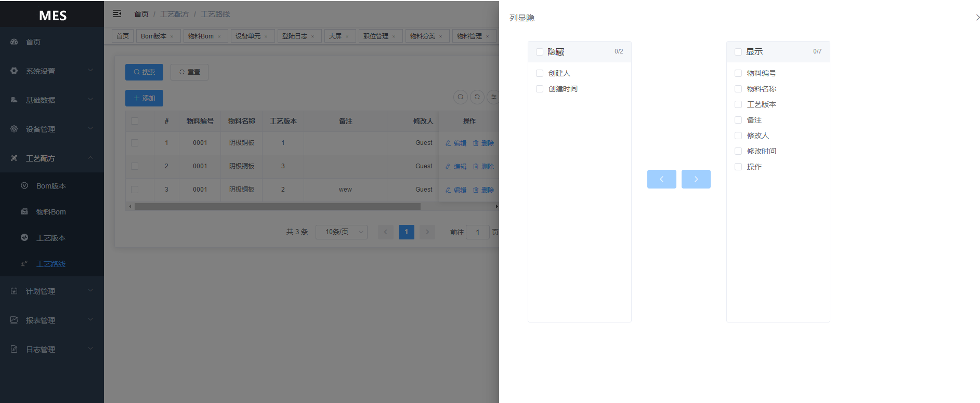
Task: Click the 基础数据 sidebar icon
Action: 14,100
